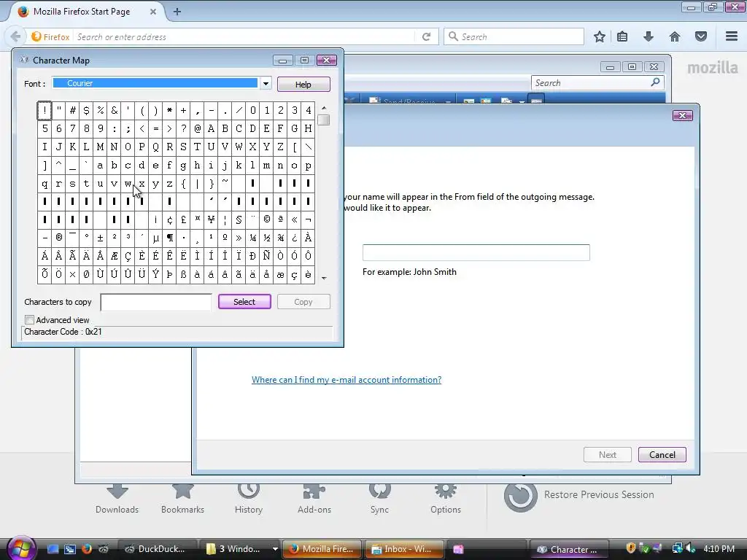Image resolution: width=747 pixels, height=560 pixels.
Task: Click the Character Map scroll down arrow
Action: point(324,278)
